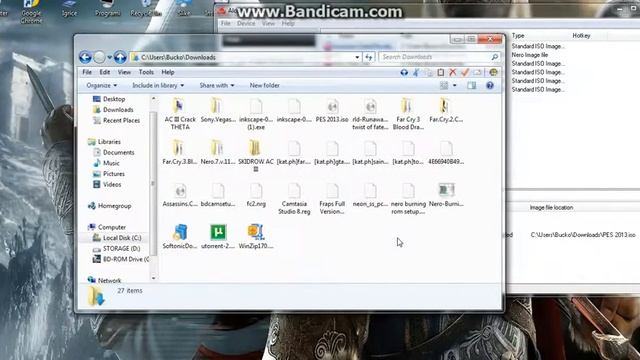Select Recent Places in the navigation pane

tap(116, 120)
